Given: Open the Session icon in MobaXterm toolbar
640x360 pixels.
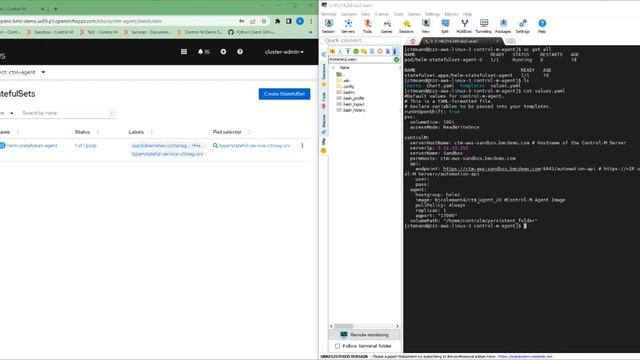Looking at the screenshot, I should click(329, 26).
